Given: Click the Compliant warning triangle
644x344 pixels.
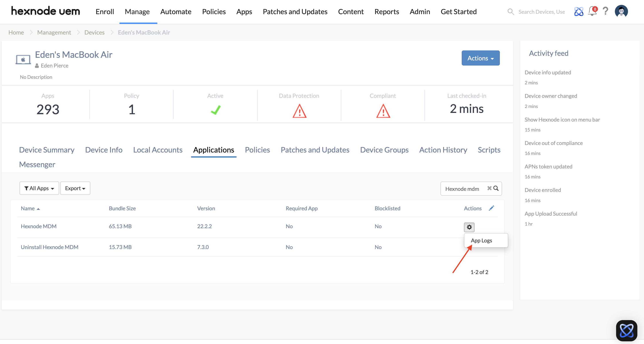Looking at the screenshot, I should (x=383, y=111).
